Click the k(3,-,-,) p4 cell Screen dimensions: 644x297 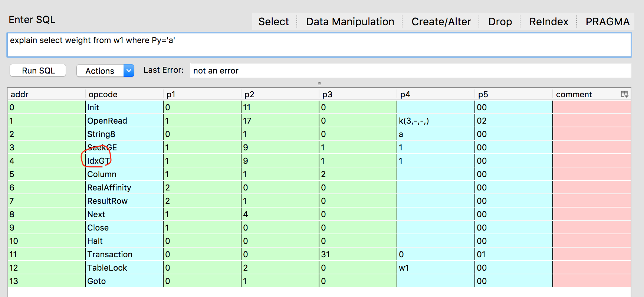[x=414, y=121]
